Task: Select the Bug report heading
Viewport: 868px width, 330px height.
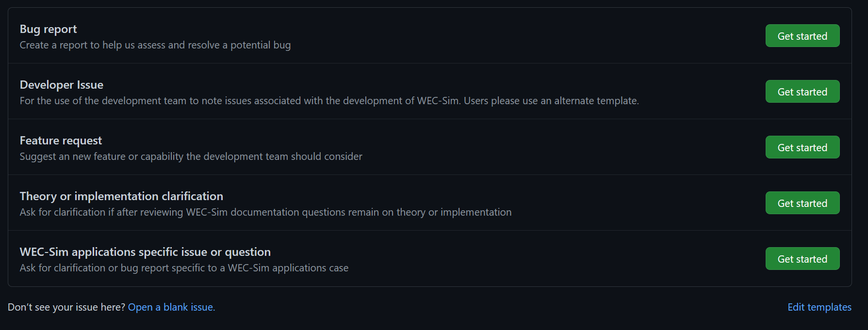Action: (48, 29)
